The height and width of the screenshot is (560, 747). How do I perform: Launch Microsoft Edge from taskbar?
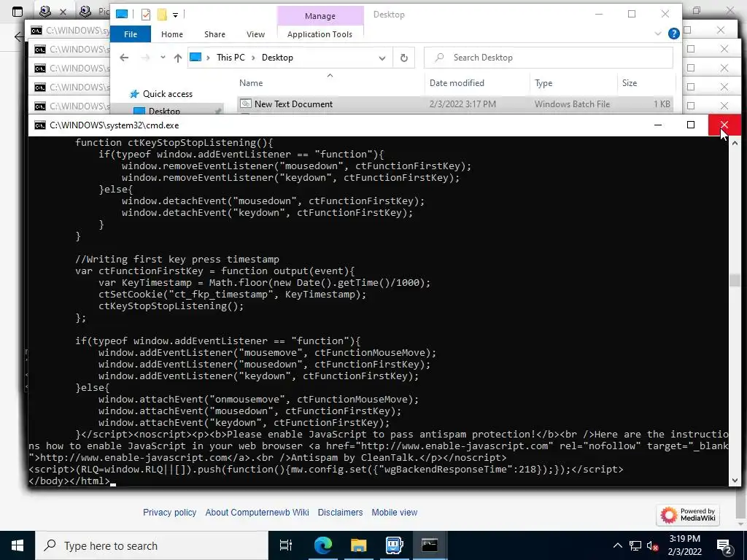click(x=323, y=545)
